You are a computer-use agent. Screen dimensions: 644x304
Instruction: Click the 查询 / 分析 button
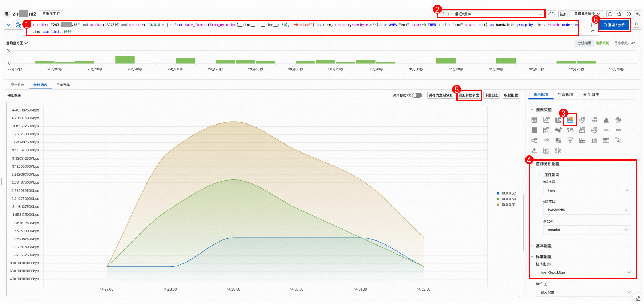click(614, 25)
